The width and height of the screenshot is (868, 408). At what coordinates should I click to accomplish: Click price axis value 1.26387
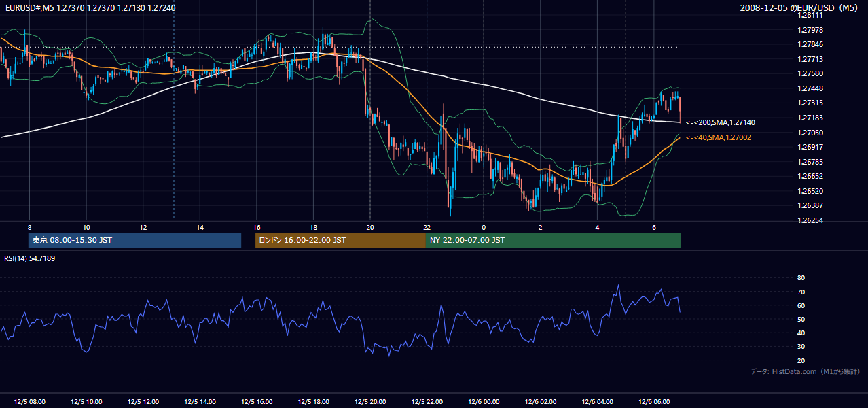point(810,205)
